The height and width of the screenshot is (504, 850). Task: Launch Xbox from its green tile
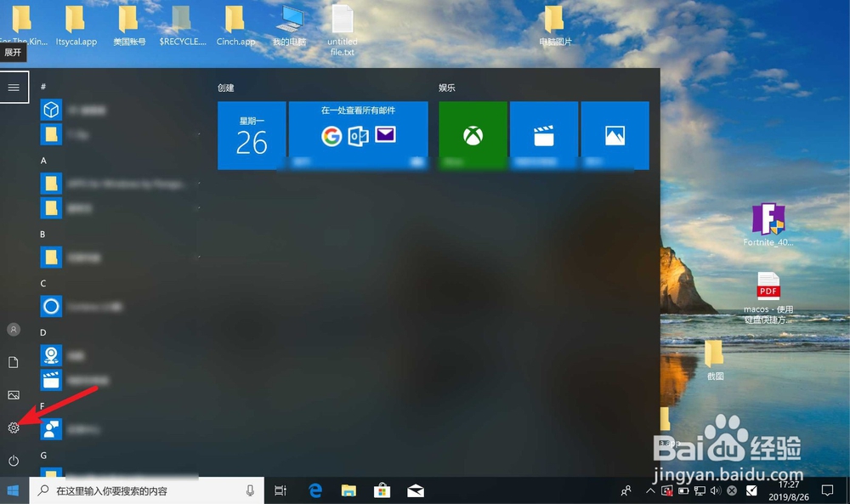click(472, 134)
